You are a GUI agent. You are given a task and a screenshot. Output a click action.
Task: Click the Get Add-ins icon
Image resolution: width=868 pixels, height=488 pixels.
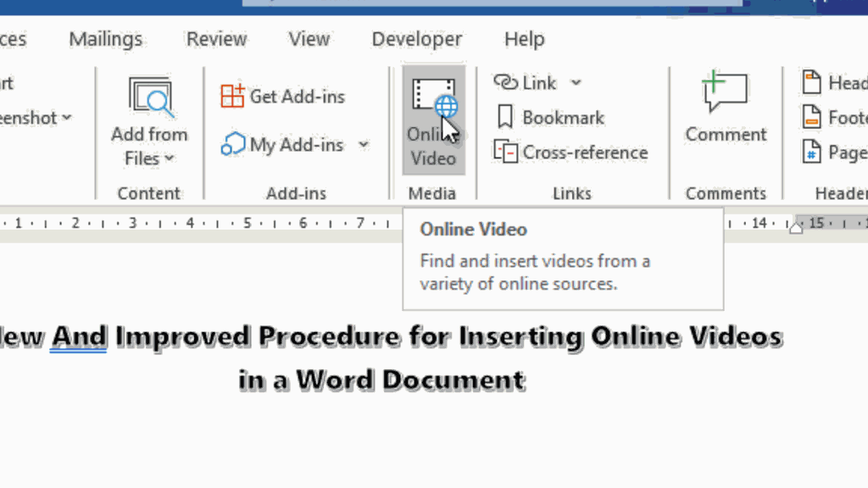pos(232,97)
